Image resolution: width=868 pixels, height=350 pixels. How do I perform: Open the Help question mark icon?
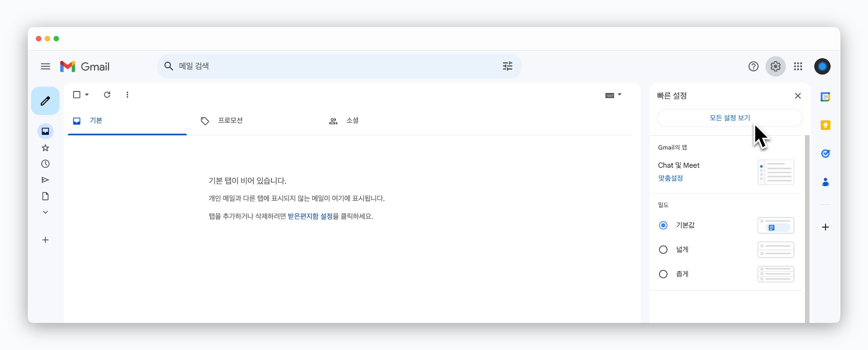point(753,66)
